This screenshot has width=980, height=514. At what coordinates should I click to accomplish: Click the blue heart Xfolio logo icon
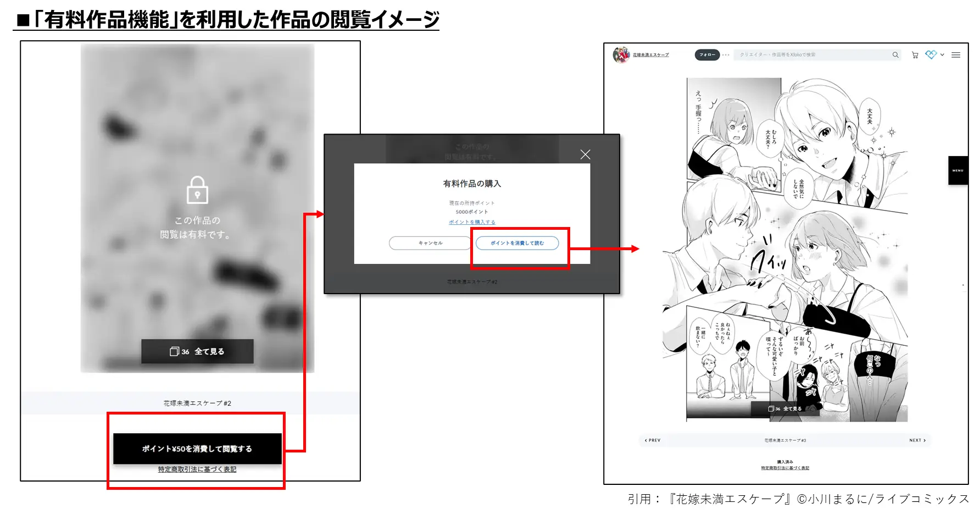[931, 54]
